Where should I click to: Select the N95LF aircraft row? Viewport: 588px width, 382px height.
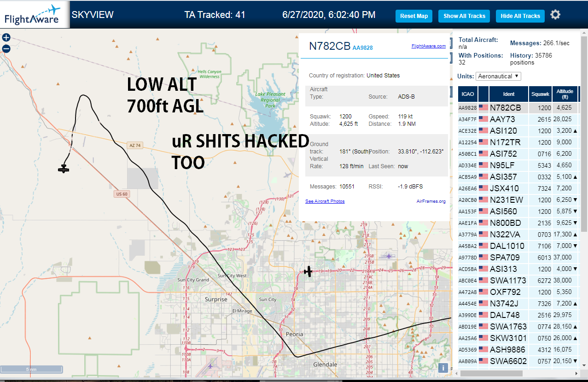(x=518, y=165)
